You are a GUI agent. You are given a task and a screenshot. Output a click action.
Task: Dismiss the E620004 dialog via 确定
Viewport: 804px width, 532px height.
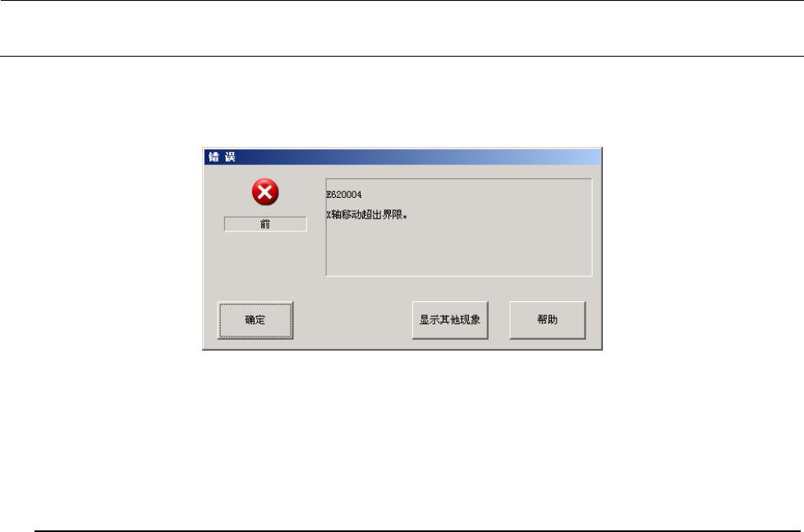255,320
